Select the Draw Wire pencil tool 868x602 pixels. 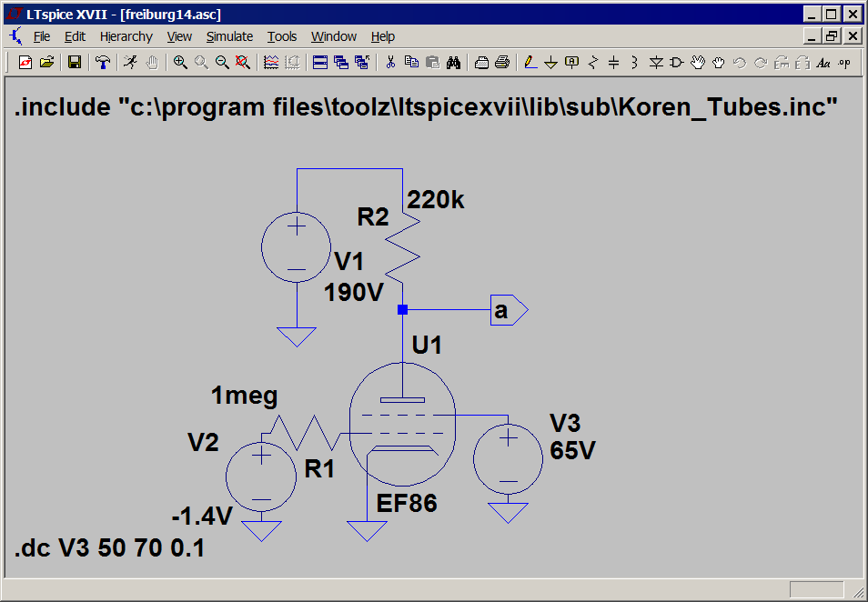530,63
